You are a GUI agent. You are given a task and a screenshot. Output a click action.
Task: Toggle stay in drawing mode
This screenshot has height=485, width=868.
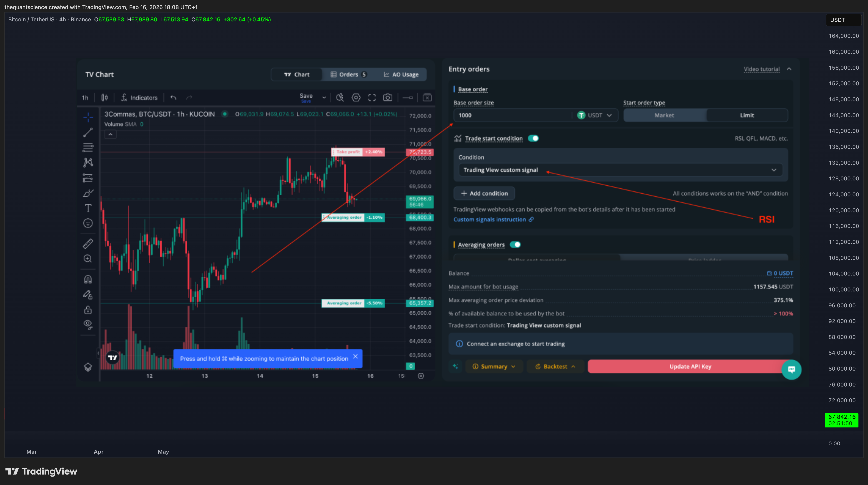click(88, 295)
